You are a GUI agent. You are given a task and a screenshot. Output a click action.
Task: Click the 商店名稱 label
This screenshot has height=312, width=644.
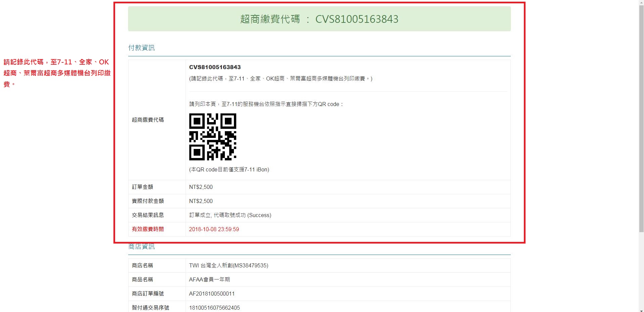coord(142,265)
